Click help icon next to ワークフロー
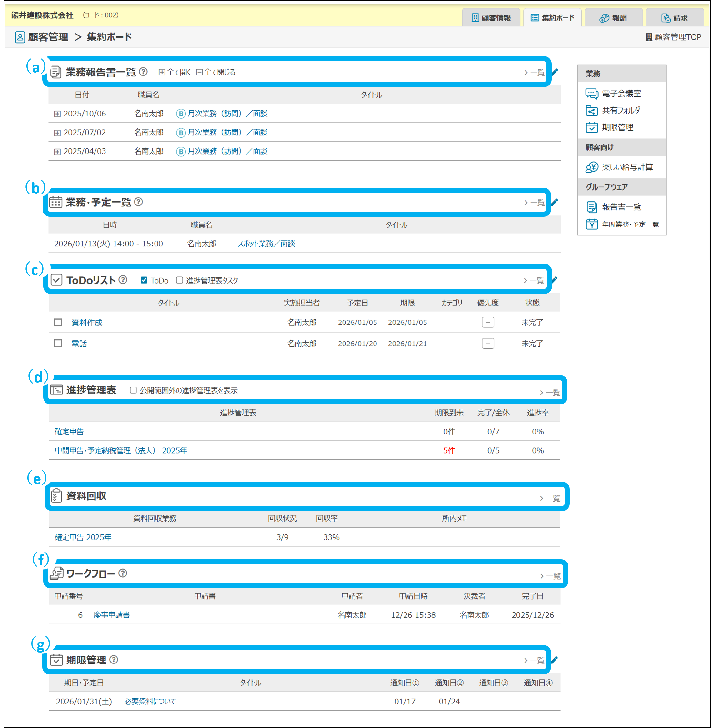The height and width of the screenshot is (728, 711). 123,573
